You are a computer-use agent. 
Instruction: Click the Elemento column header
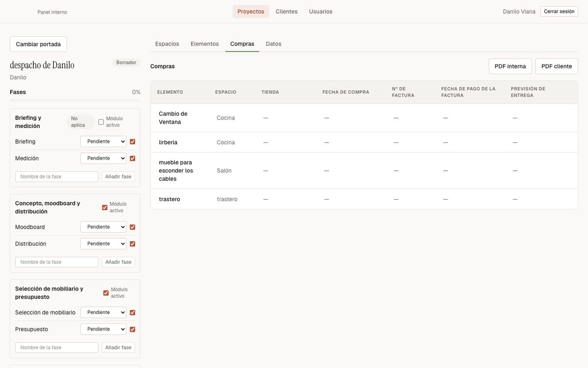[170, 92]
